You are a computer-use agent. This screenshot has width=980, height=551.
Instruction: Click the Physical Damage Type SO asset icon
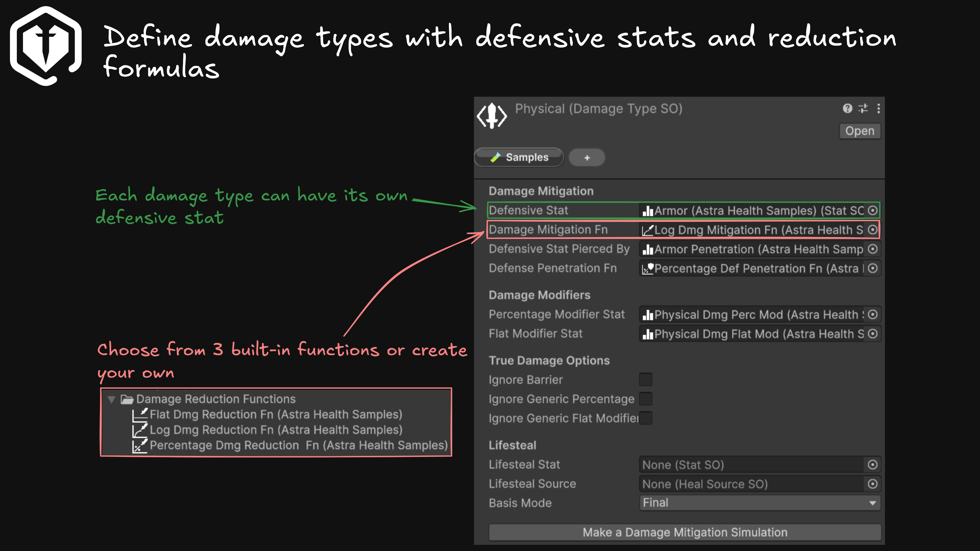492,116
